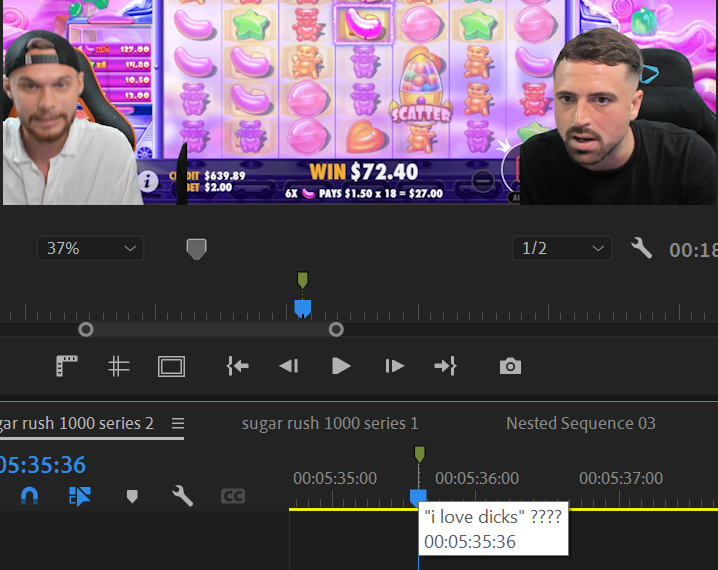This screenshot has height=570, width=718.
Task: Add a marker in the Program Monitor
Action: click(x=196, y=249)
